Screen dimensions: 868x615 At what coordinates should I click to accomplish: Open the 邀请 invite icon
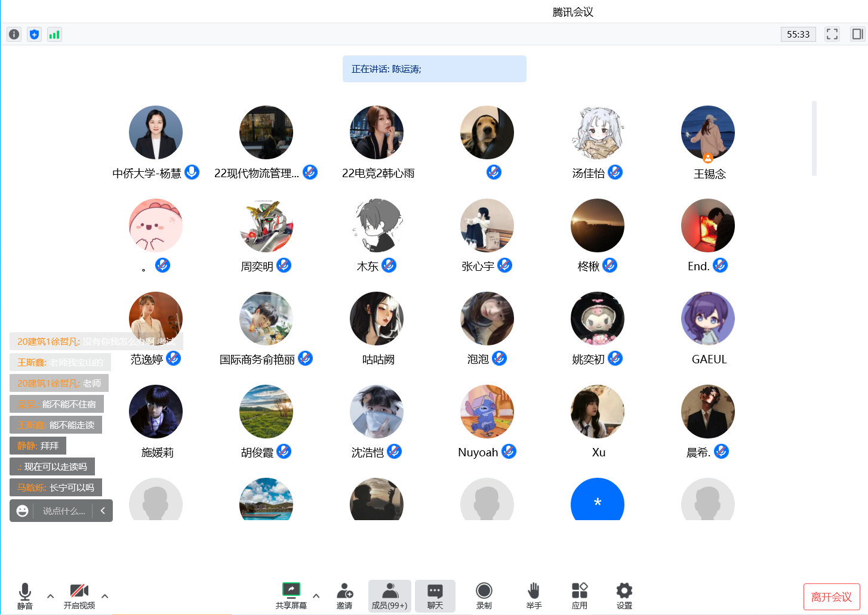[344, 595]
